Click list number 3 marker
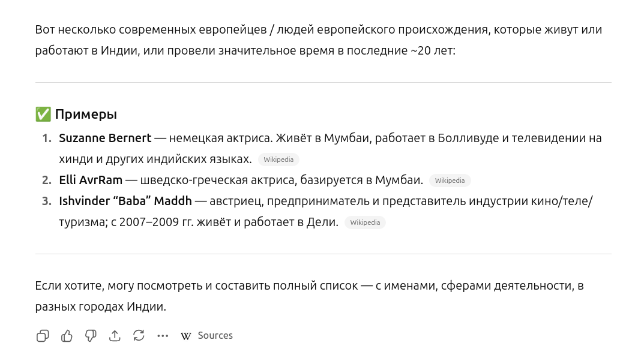 click(47, 201)
